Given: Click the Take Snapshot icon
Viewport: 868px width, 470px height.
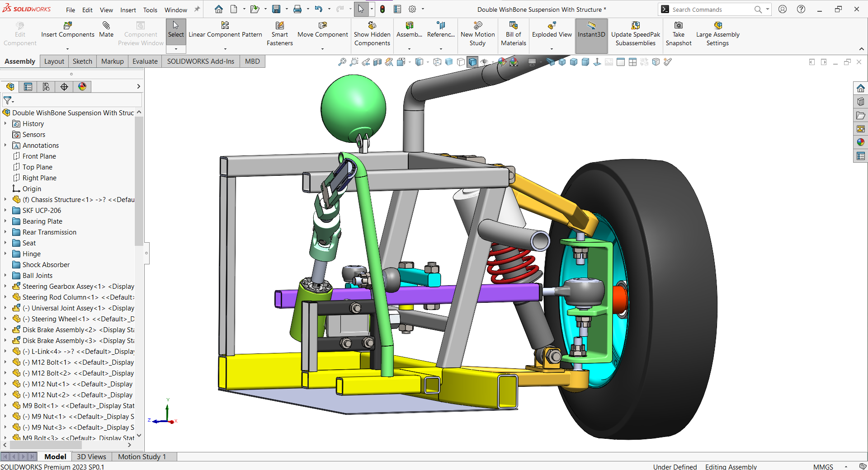Looking at the screenshot, I should pos(678,34).
